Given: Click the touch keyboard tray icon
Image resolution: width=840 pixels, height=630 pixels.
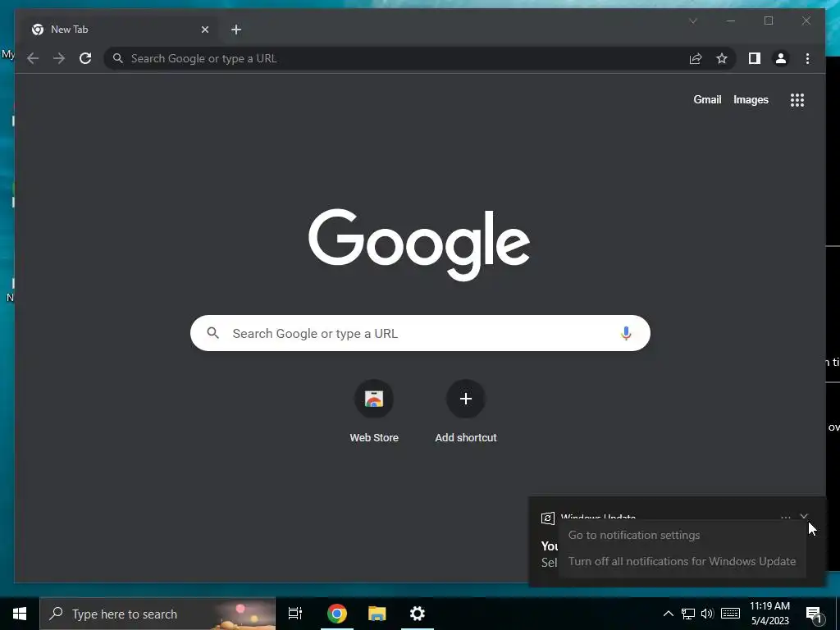Looking at the screenshot, I should [730, 614].
